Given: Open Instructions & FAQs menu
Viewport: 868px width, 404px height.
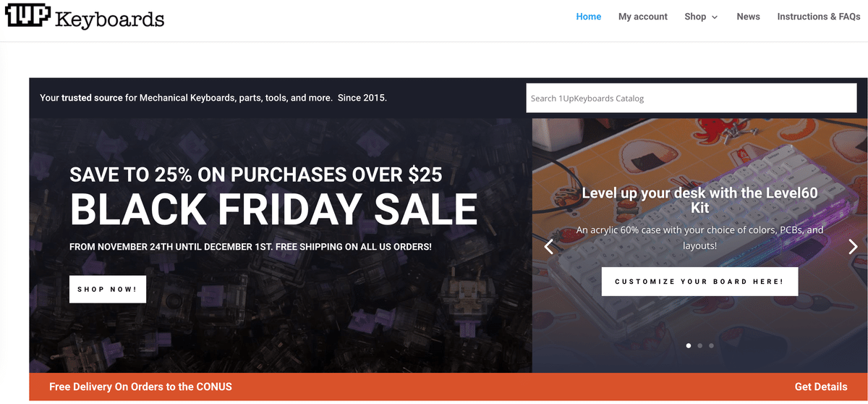Looking at the screenshot, I should pos(819,17).
